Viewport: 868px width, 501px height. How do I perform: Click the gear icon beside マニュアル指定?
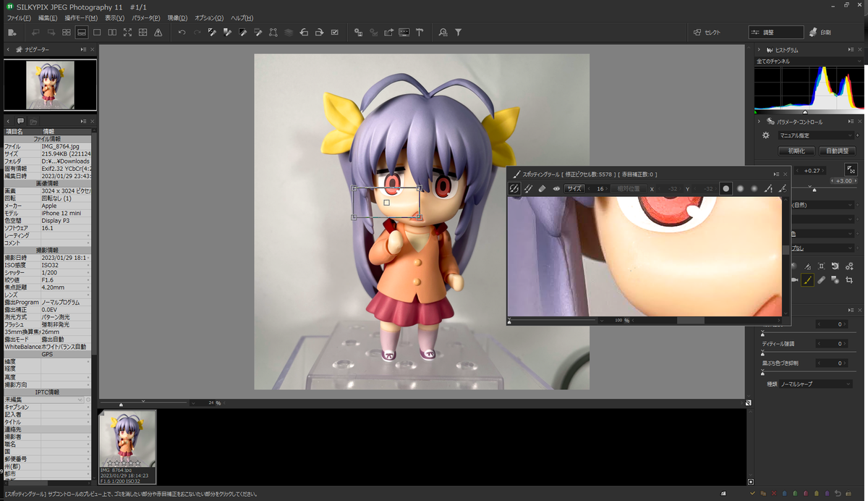[x=766, y=135]
